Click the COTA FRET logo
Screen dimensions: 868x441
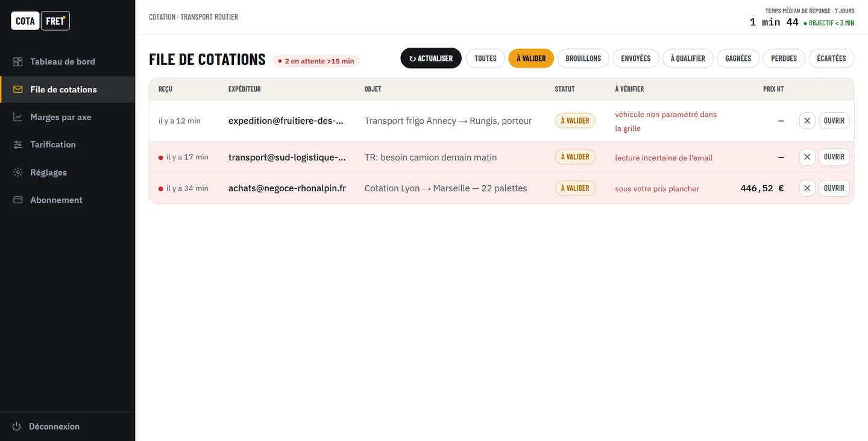[40, 21]
